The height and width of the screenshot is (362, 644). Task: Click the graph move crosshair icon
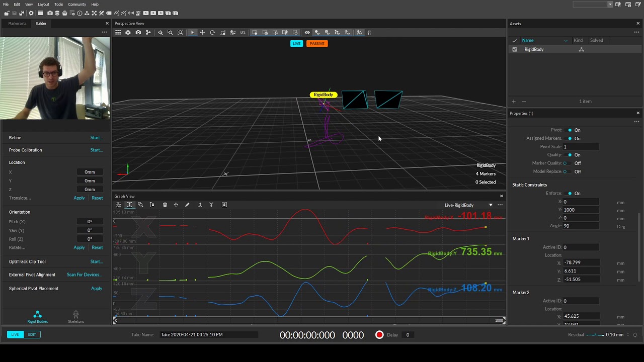click(176, 205)
